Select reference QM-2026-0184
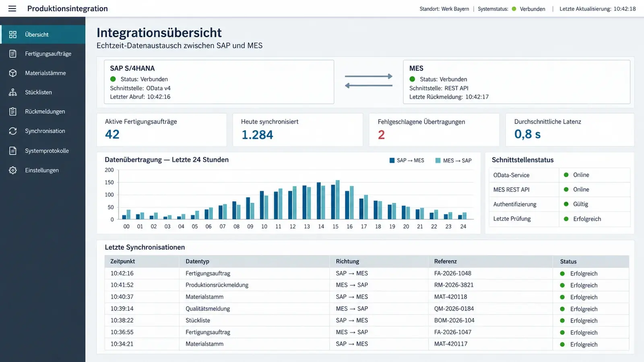 tap(454, 309)
